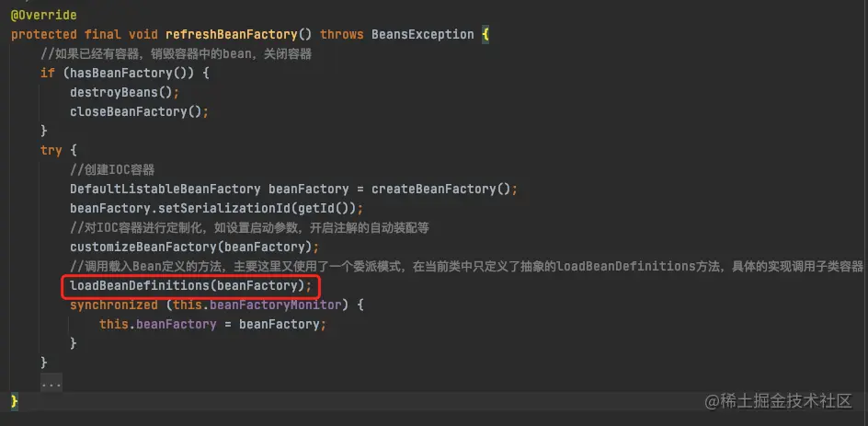
Task: Click the closeBeanFactory(); statement
Action: point(139,111)
